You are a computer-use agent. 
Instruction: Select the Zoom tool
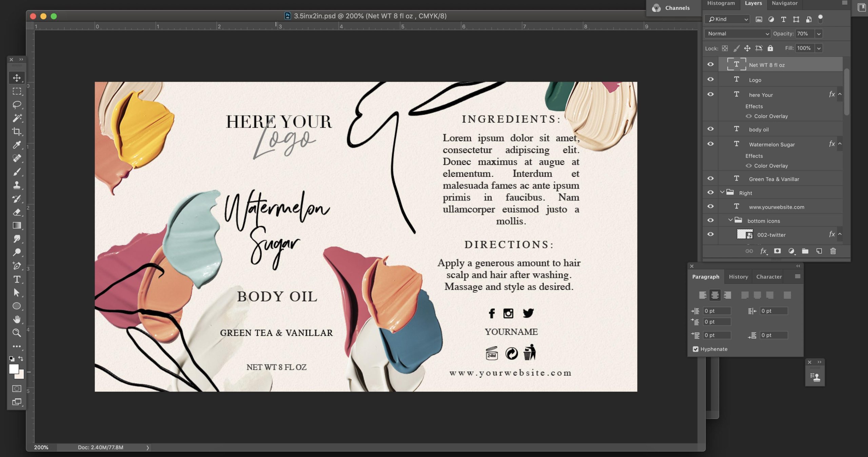16,333
